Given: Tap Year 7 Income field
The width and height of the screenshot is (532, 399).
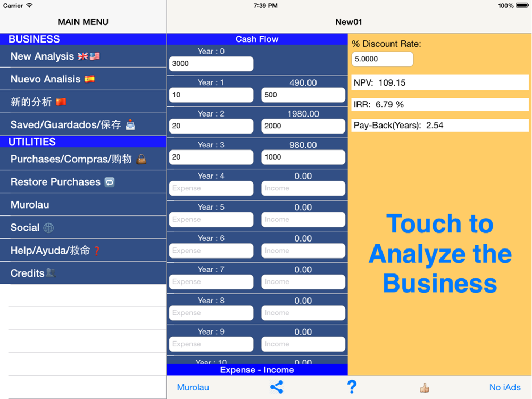Looking at the screenshot, I should 303,282.
